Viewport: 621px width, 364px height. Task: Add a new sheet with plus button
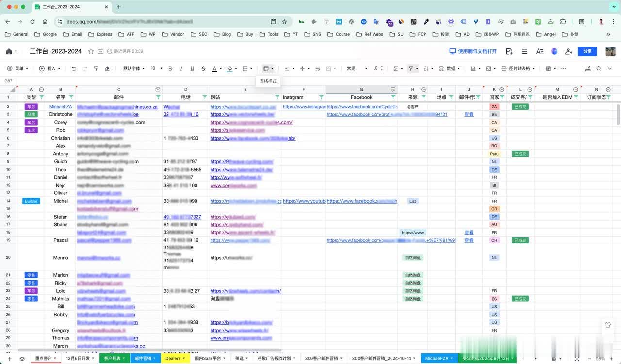(9, 359)
